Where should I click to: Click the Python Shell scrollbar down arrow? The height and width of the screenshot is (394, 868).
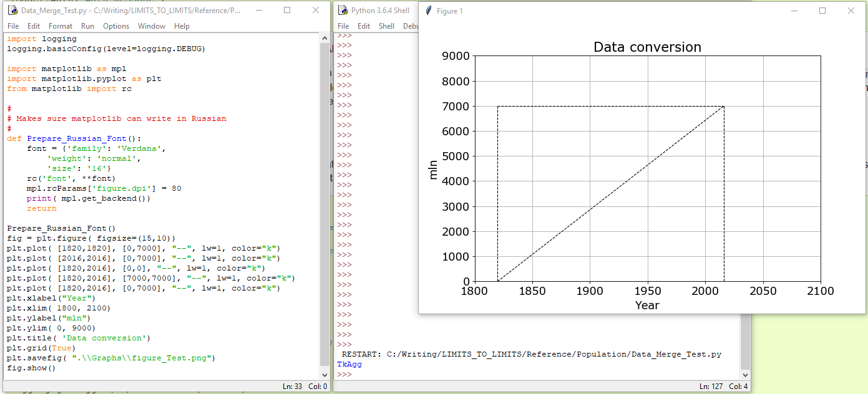tap(744, 374)
